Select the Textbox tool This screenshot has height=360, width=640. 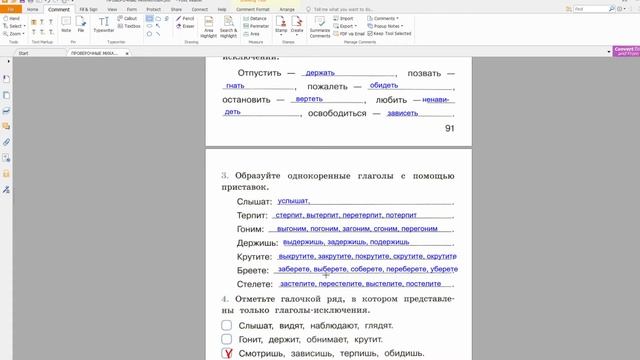[129, 26]
